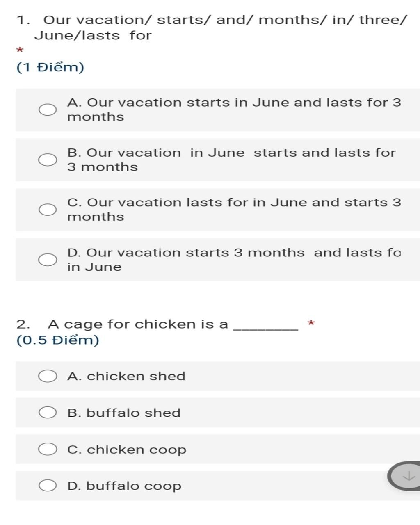The image size is (420, 525).
Task: Click the 'D. buffalo coop' option label
Action: [124, 486]
